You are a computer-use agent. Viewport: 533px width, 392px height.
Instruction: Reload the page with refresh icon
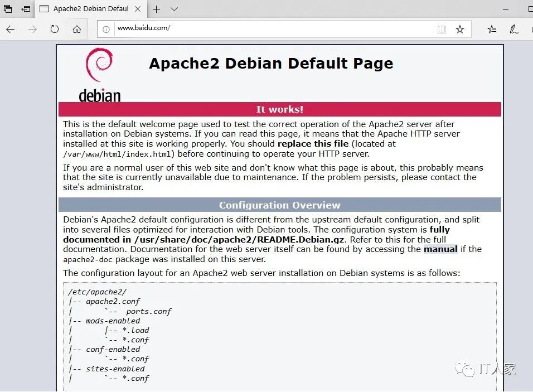coord(55,29)
